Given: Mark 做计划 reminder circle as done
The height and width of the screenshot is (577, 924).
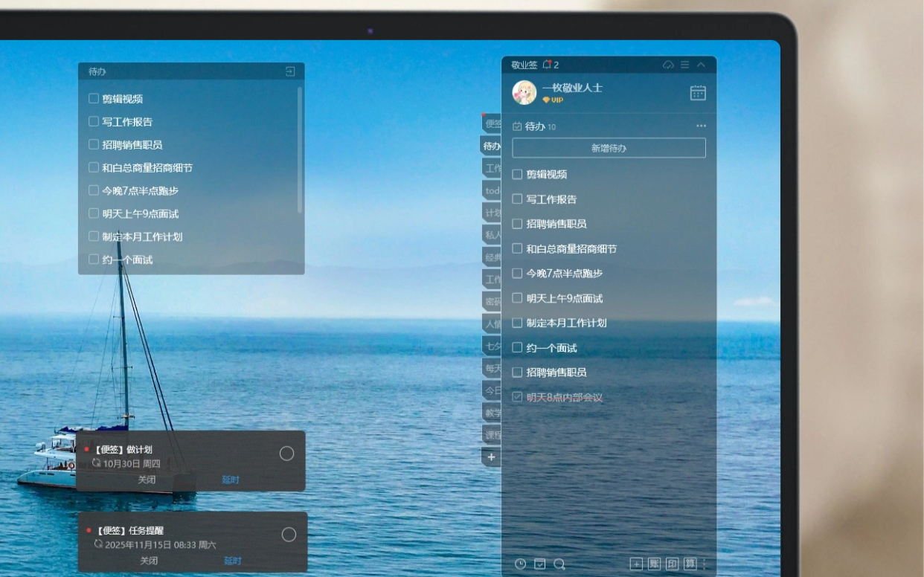Looking at the screenshot, I should coord(286,454).
